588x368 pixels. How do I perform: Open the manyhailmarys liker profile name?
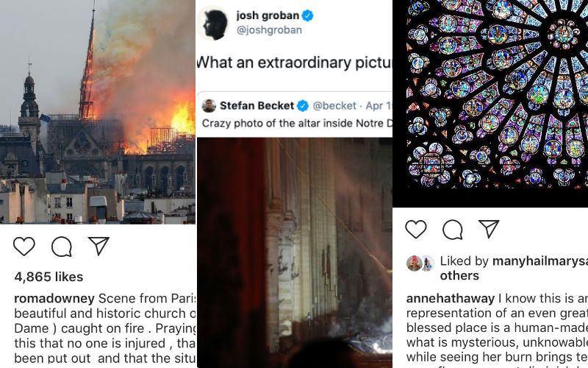click(x=540, y=261)
